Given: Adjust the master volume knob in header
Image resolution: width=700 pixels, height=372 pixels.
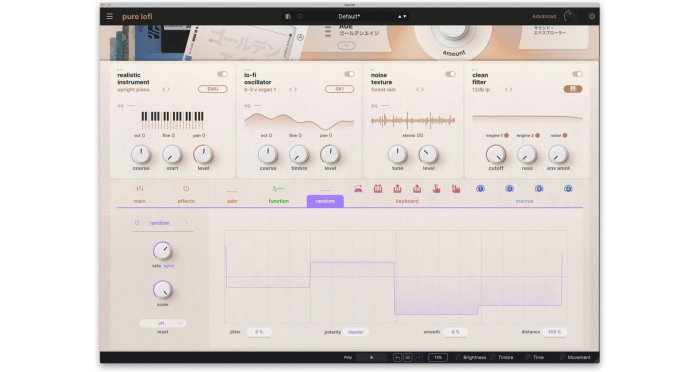Looking at the screenshot, I should click(569, 16).
